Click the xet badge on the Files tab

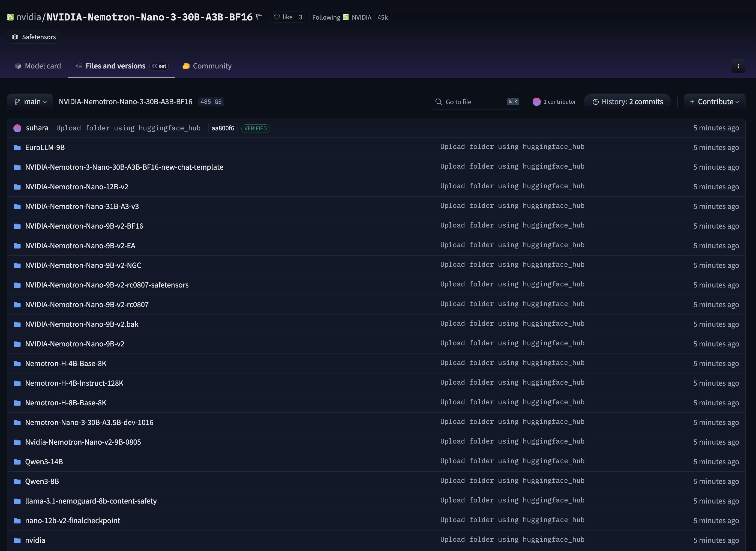tap(159, 66)
